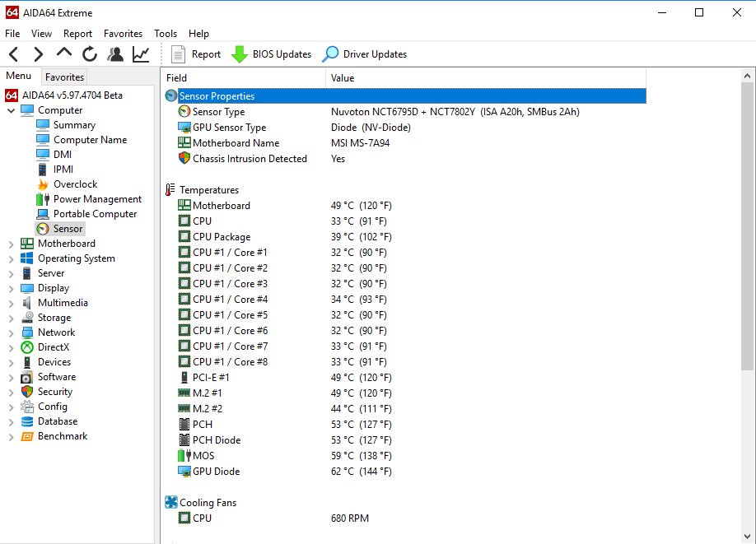Click the Operating System Windows icon

point(27,258)
